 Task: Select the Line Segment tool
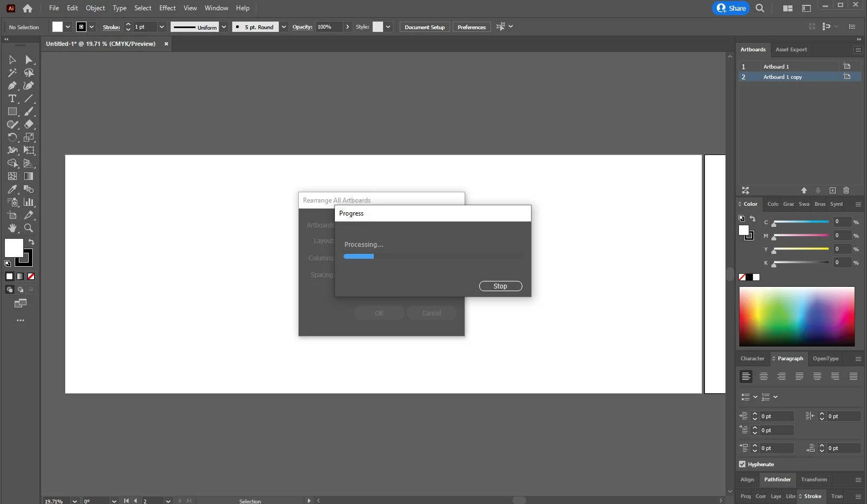click(29, 99)
